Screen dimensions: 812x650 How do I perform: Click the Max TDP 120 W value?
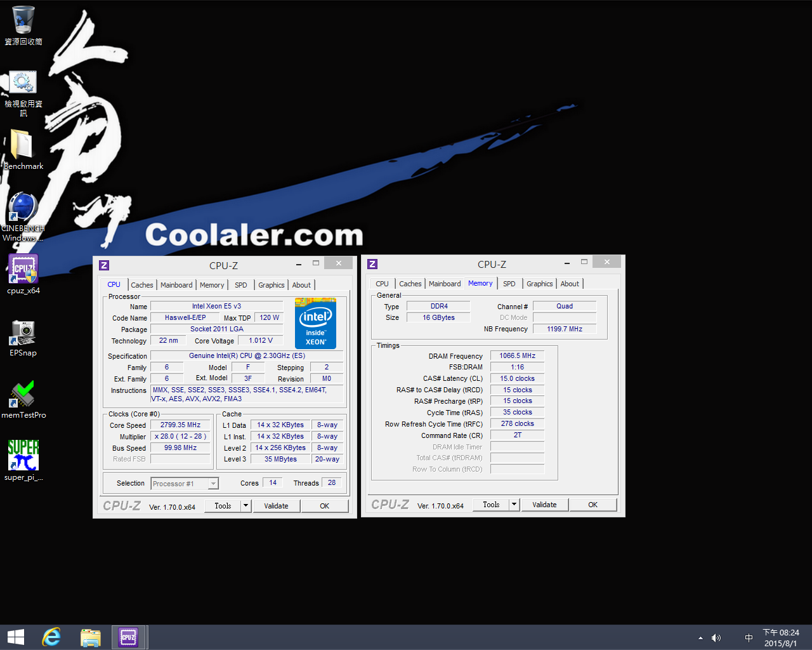pos(270,317)
